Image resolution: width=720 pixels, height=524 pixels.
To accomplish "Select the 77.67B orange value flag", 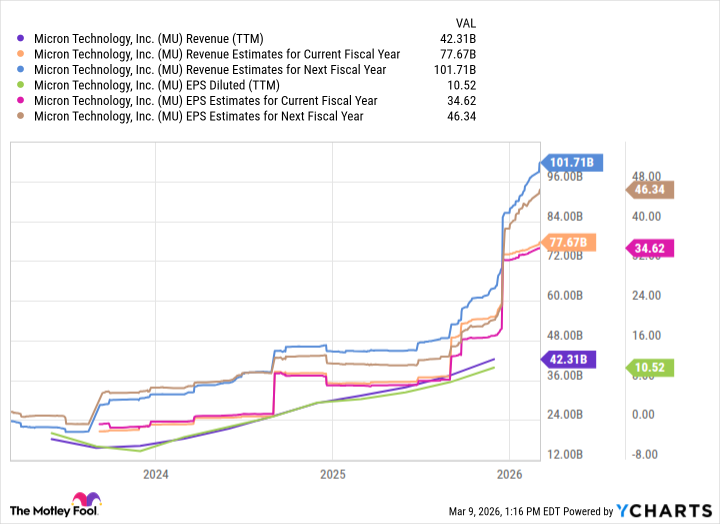I will 568,242.
